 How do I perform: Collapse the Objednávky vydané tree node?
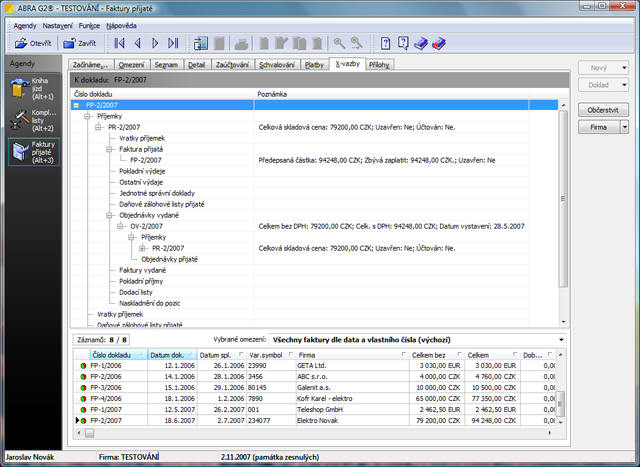(109, 215)
